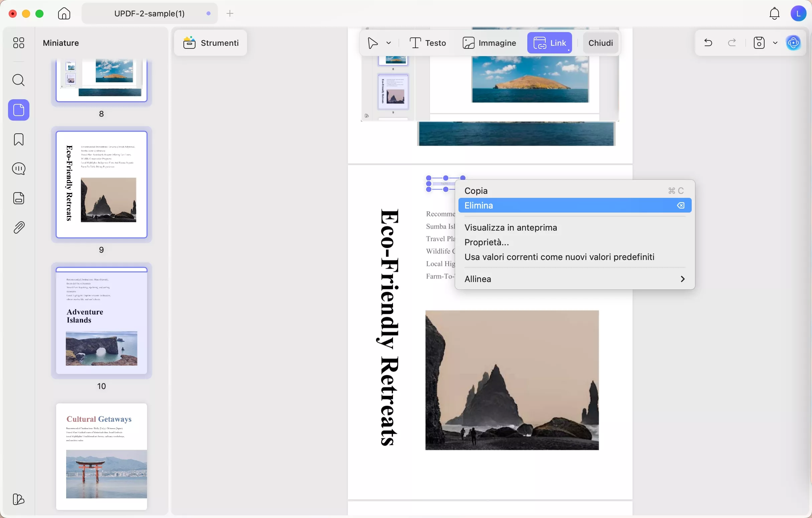Open the thumbnail grid view icon
The width and height of the screenshot is (812, 518).
(19, 43)
